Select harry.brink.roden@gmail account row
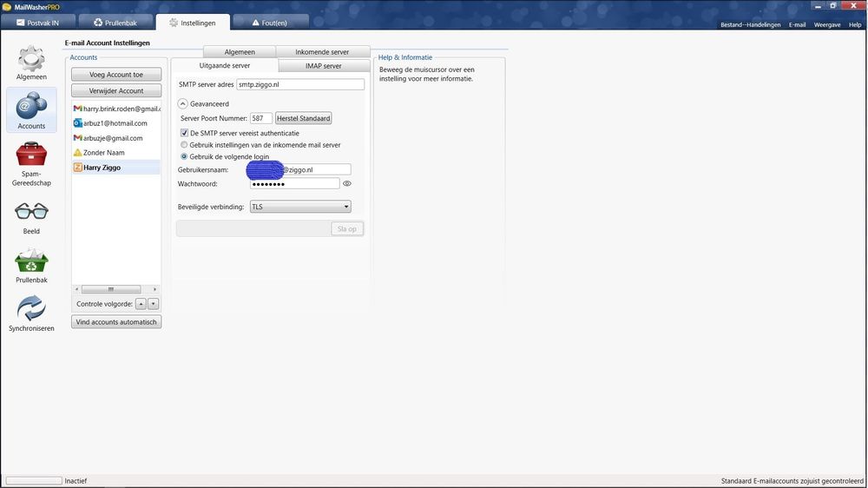 coord(116,109)
